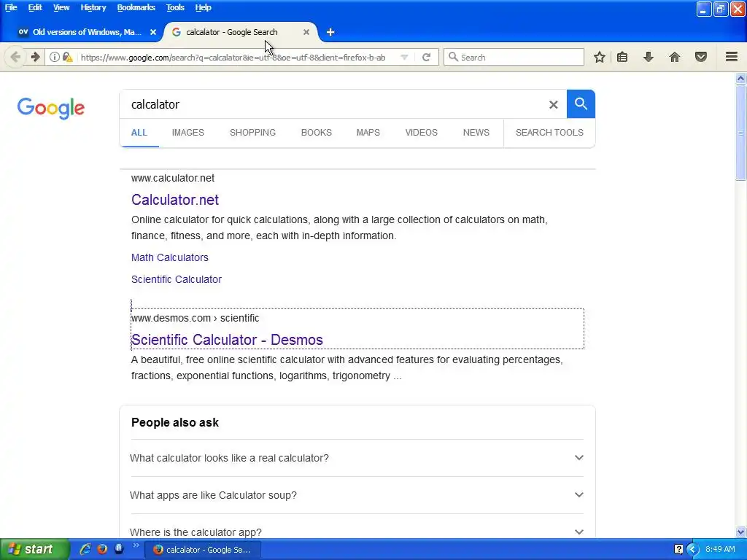
Task: Open the Tools menu
Action: (x=175, y=7)
